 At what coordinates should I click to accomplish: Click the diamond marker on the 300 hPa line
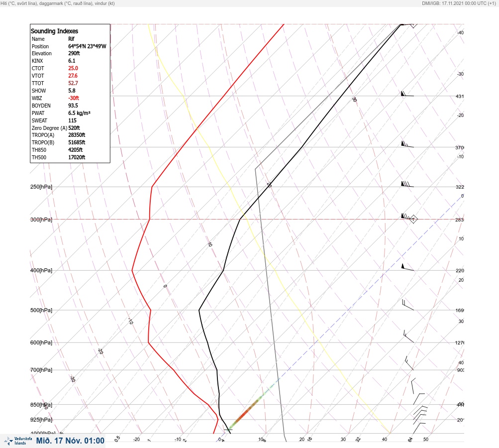point(413,219)
